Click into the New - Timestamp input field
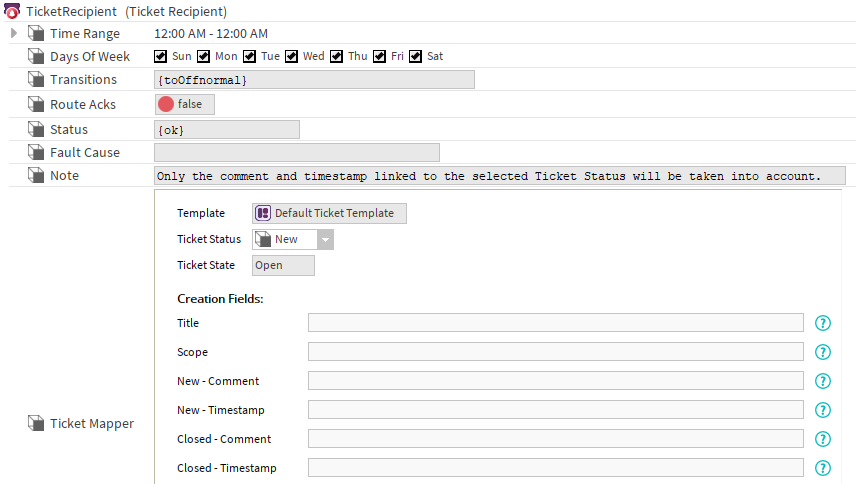 pyautogui.click(x=556, y=410)
